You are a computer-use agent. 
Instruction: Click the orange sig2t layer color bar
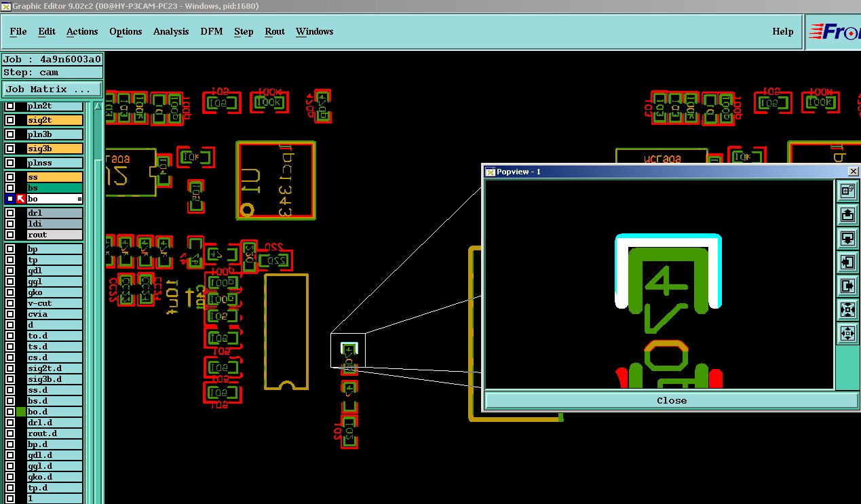(54, 120)
